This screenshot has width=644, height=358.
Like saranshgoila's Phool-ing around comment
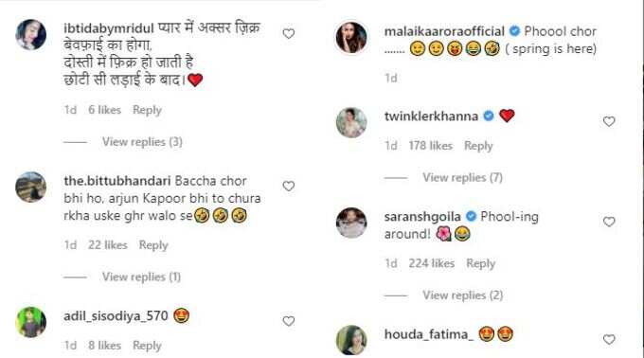point(609,222)
